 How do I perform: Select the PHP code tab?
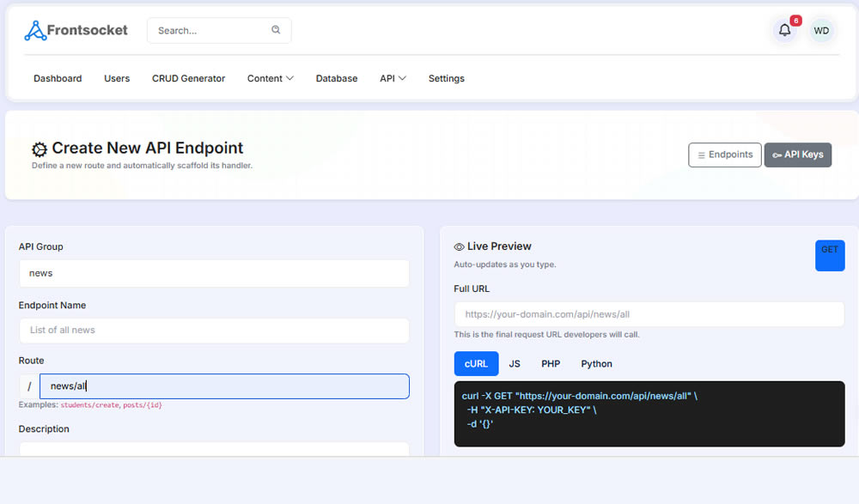tap(551, 364)
